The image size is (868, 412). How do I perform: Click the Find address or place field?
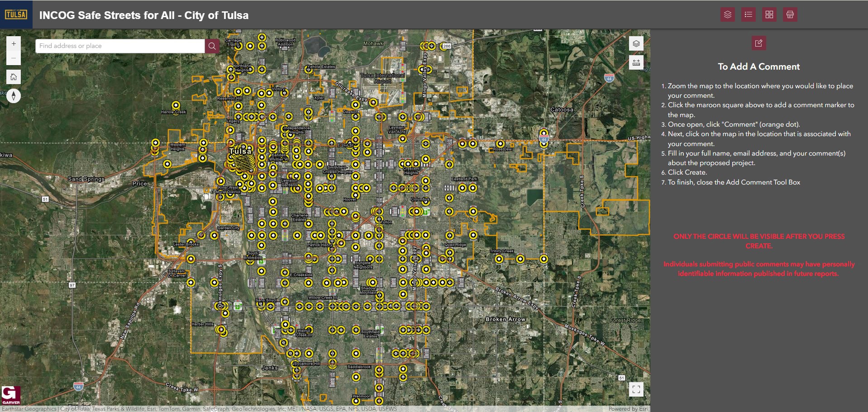120,46
